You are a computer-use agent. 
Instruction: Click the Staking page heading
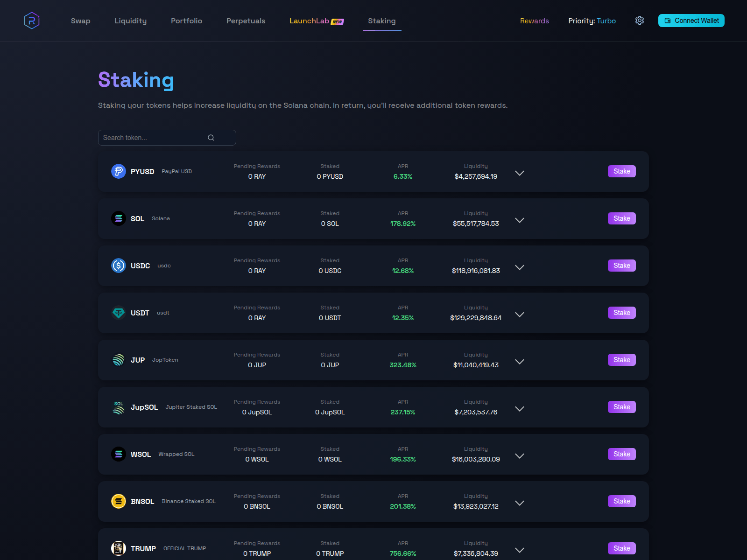pyautogui.click(x=136, y=80)
